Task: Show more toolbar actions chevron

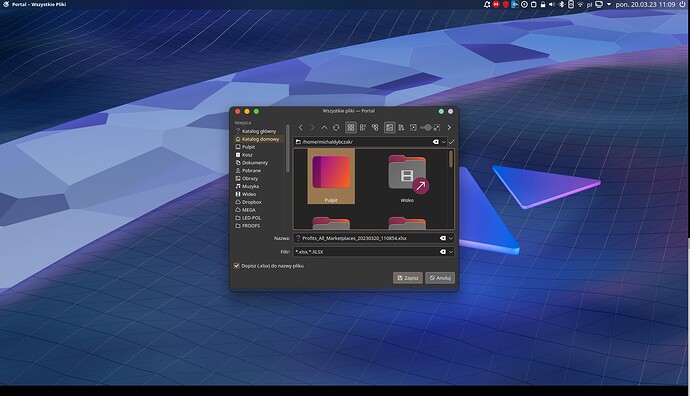Action: (x=449, y=128)
